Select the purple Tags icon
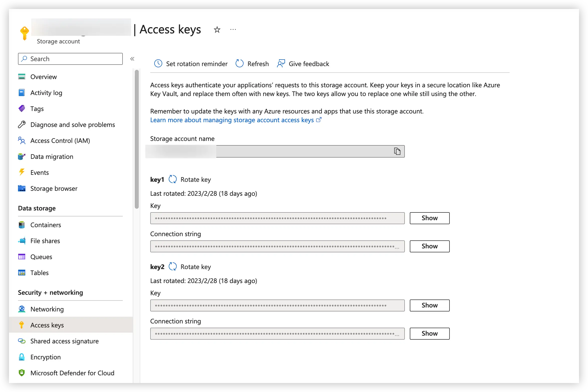Image resolution: width=588 pixels, height=392 pixels. [x=22, y=108]
